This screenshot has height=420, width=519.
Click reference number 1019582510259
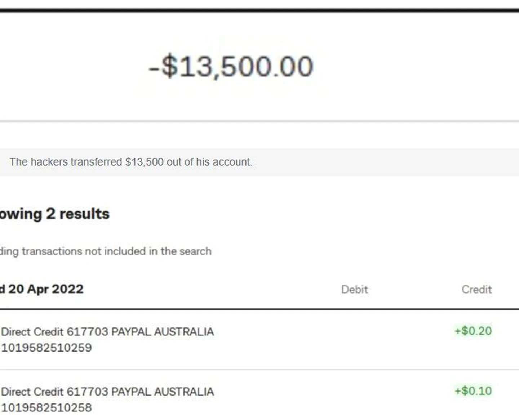click(47, 348)
